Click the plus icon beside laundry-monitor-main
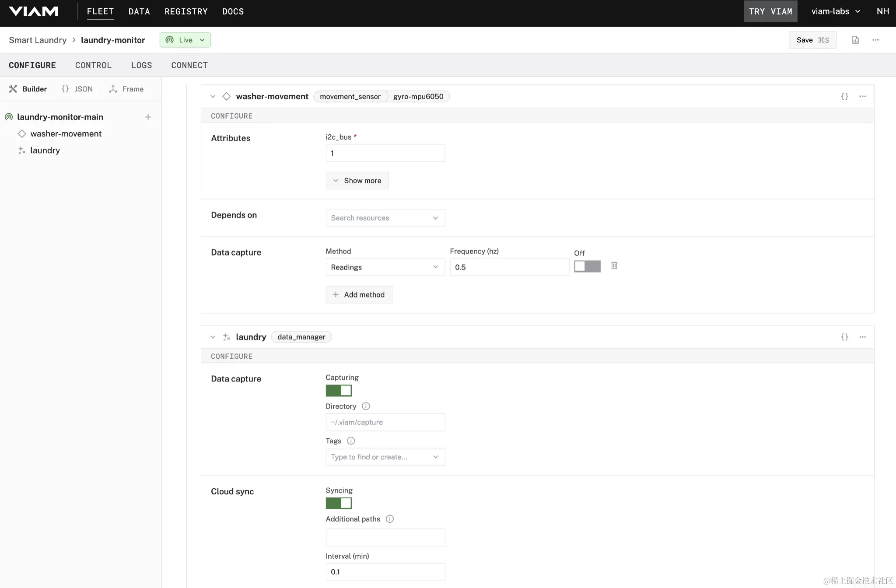This screenshot has height=588, width=896. click(148, 117)
